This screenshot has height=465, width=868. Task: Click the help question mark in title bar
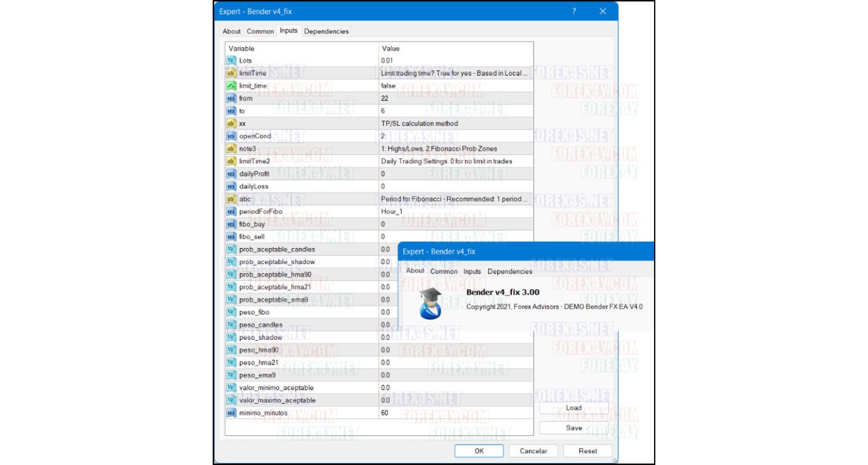tap(574, 11)
